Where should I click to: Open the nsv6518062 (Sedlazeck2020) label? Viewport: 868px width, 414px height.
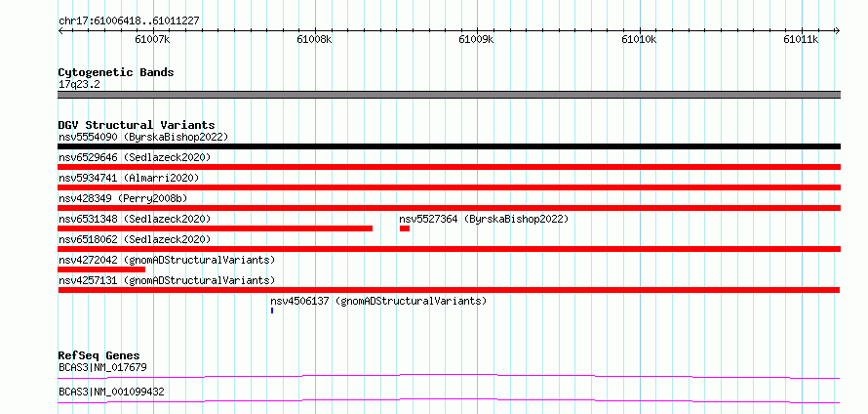[x=135, y=239]
